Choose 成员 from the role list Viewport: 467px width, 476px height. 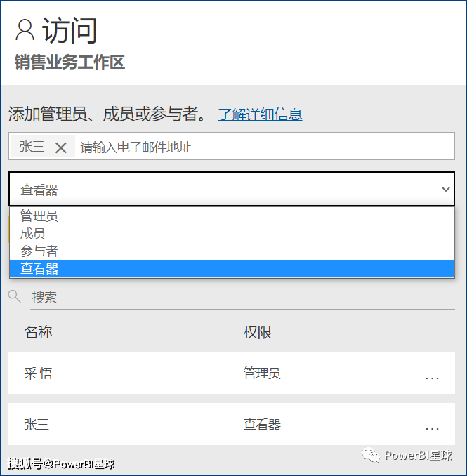[x=232, y=234]
